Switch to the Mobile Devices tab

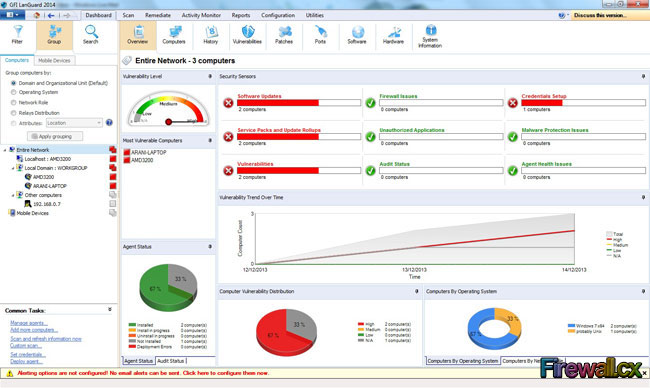click(x=54, y=61)
